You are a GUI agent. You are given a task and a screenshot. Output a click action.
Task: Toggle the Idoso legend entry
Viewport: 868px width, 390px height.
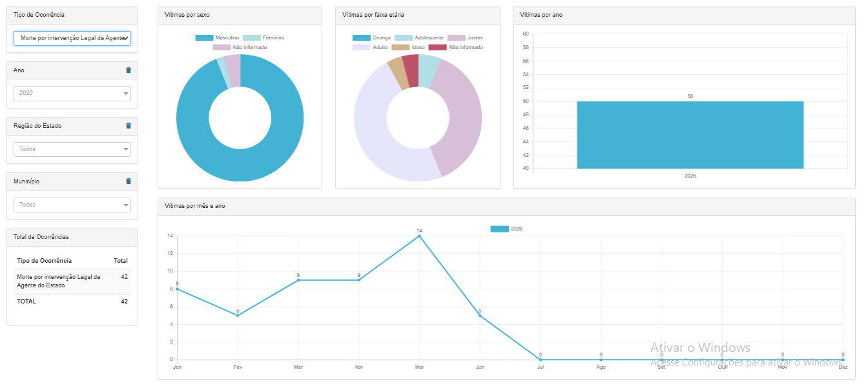[408, 47]
